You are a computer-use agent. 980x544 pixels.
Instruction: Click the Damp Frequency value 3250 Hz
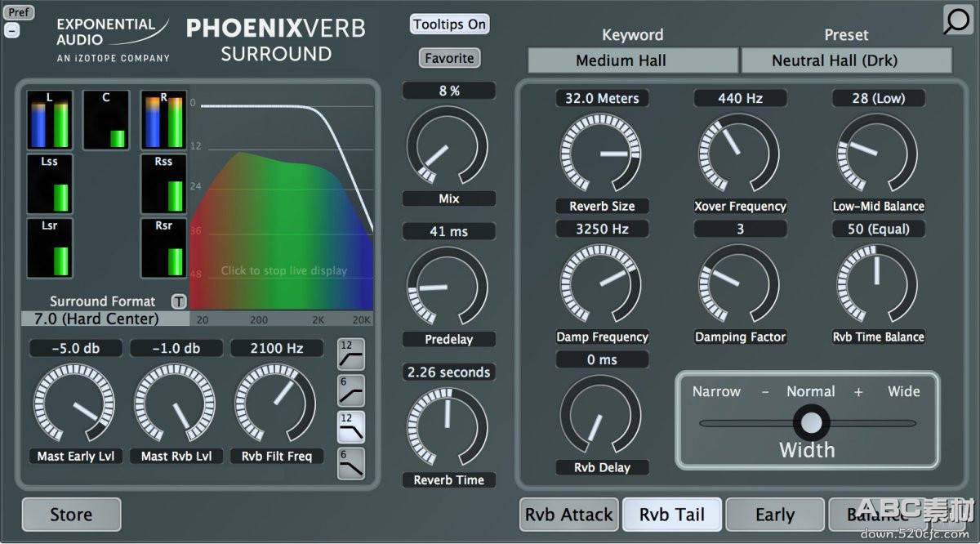pyautogui.click(x=602, y=229)
